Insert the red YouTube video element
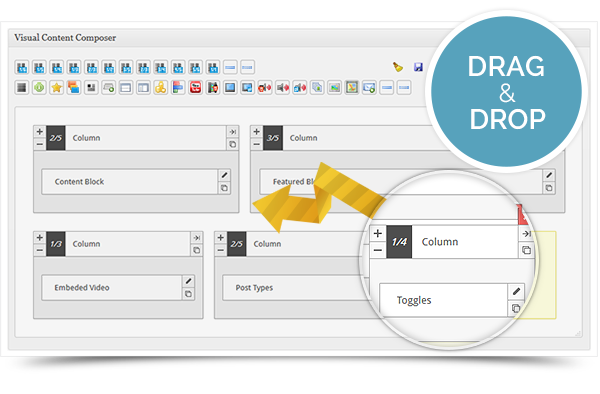Viewport: 600px width, 394px height. click(196, 88)
